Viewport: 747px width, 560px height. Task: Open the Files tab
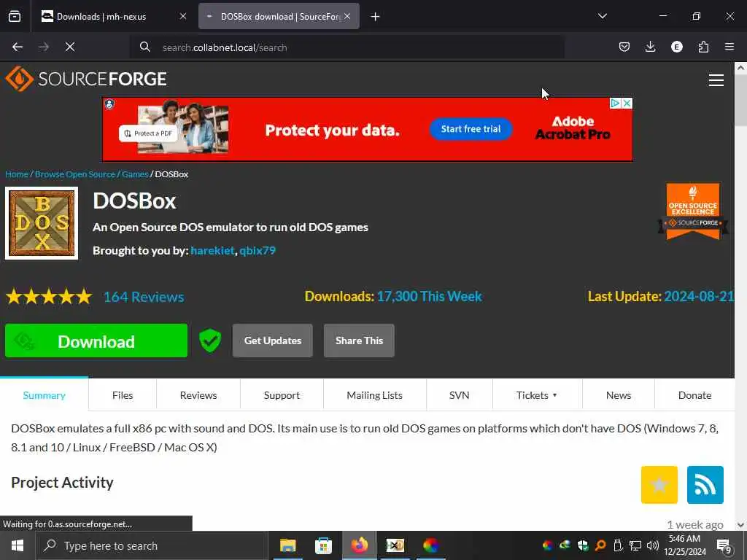point(123,395)
